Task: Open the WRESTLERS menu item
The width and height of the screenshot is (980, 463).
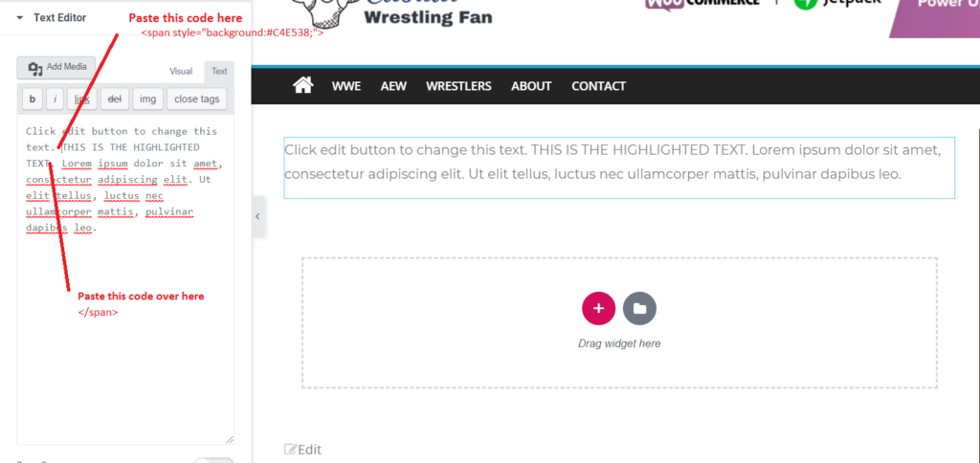Action: click(458, 86)
